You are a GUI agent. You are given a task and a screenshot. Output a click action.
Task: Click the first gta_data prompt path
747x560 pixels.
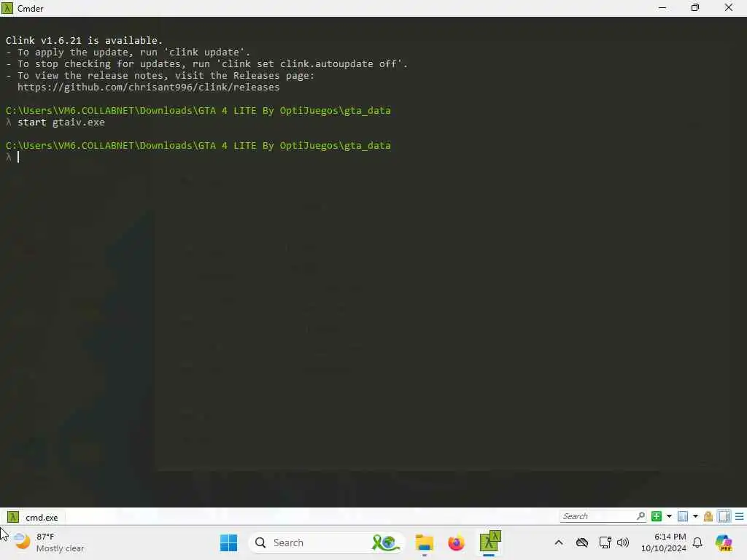pyautogui.click(x=198, y=111)
